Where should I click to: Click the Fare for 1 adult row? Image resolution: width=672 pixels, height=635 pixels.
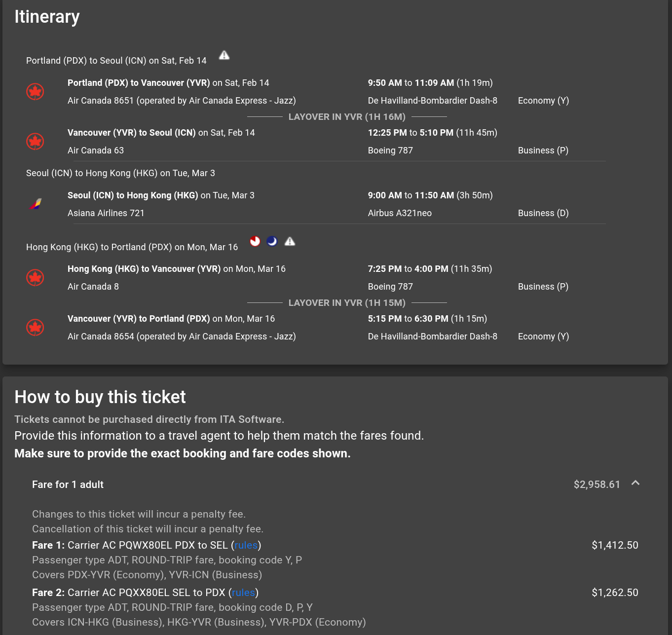(x=68, y=485)
